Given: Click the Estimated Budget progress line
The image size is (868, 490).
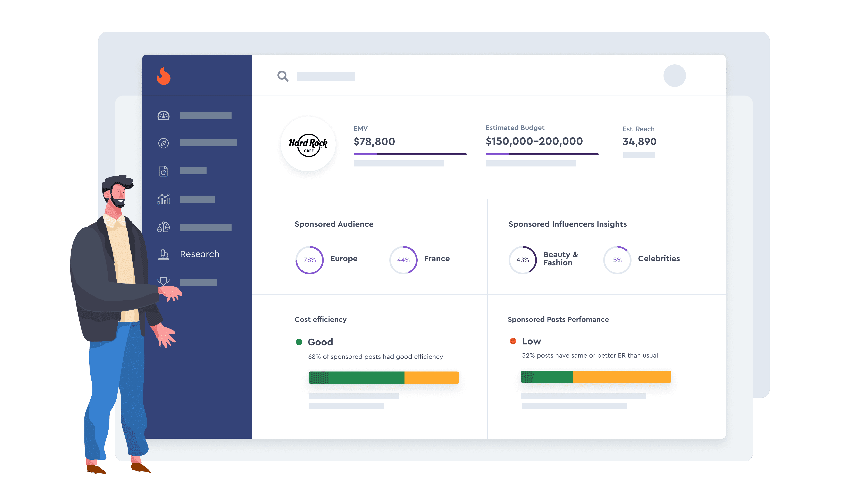Looking at the screenshot, I should pos(542,154).
